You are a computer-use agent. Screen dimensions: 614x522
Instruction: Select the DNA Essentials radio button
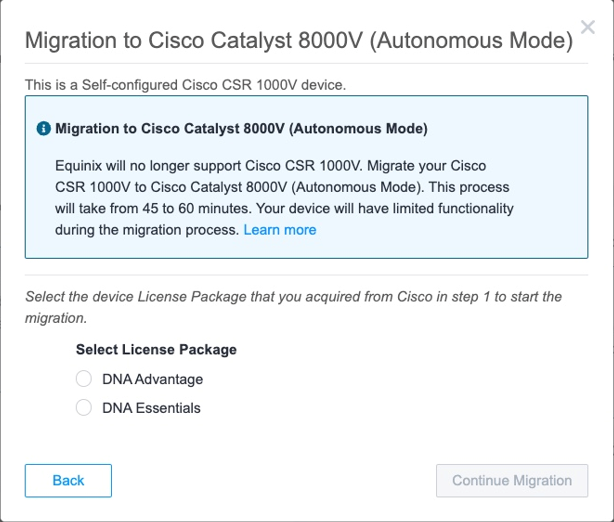84,408
